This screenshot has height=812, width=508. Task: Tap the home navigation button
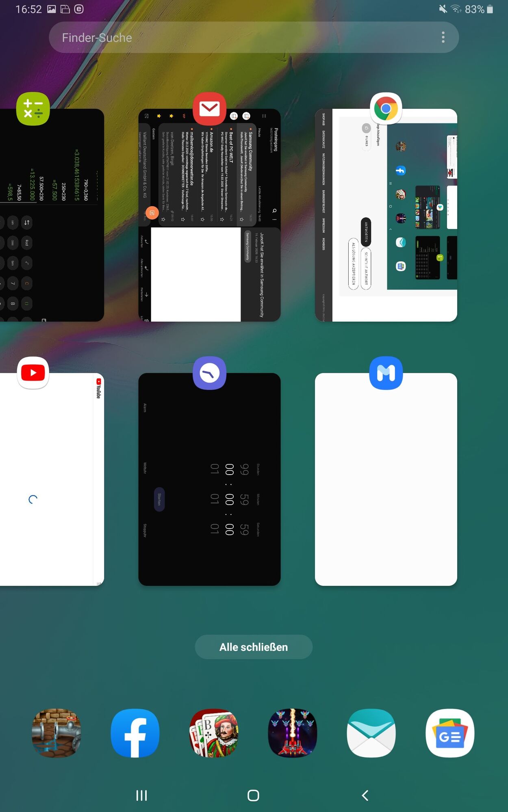coord(253,795)
